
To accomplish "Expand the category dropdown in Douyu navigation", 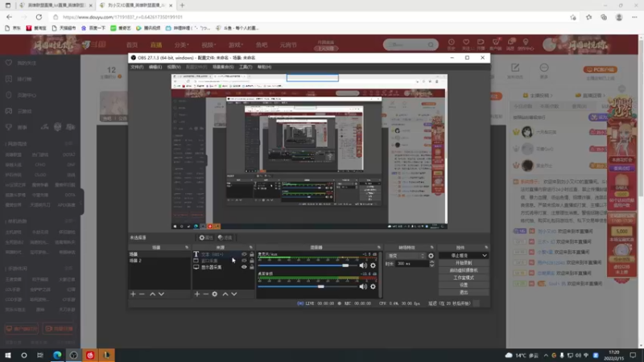I will tap(182, 45).
